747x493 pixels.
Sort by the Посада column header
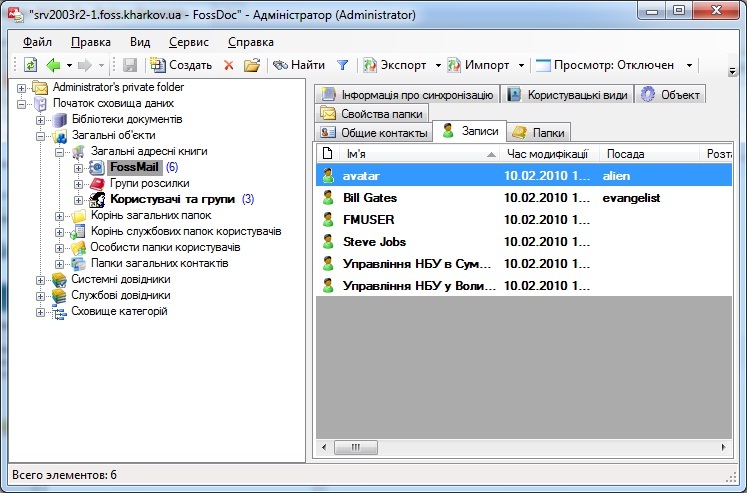pyautogui.click(x=649, y=153)
